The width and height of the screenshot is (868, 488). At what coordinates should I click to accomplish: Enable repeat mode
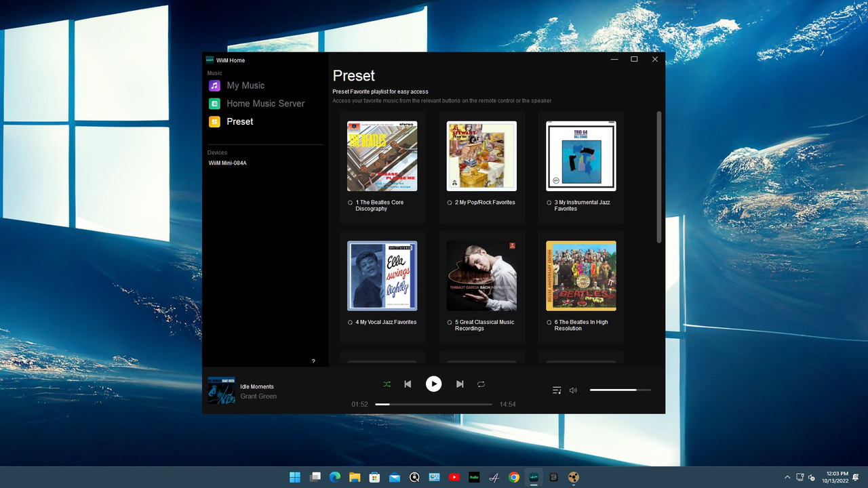(481, 384)
